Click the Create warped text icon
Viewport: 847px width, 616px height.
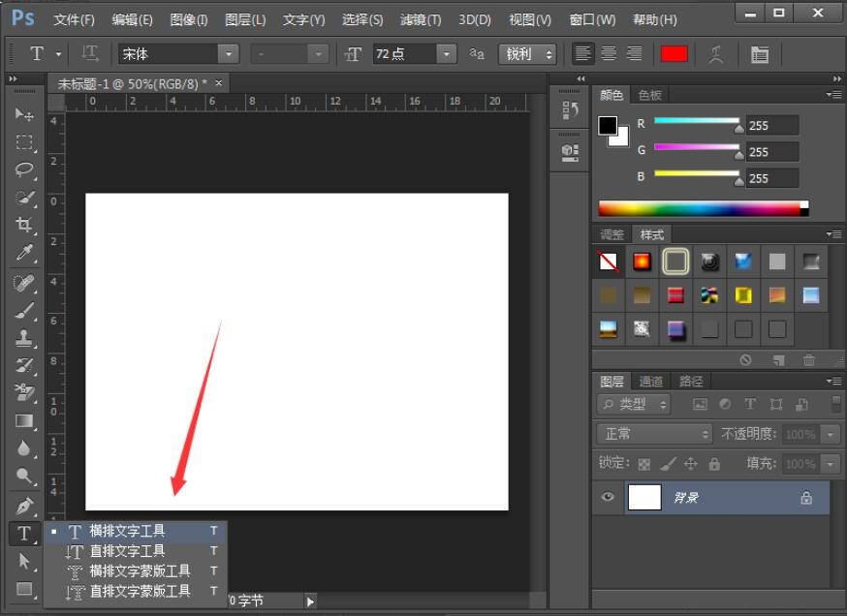[716, 54]
